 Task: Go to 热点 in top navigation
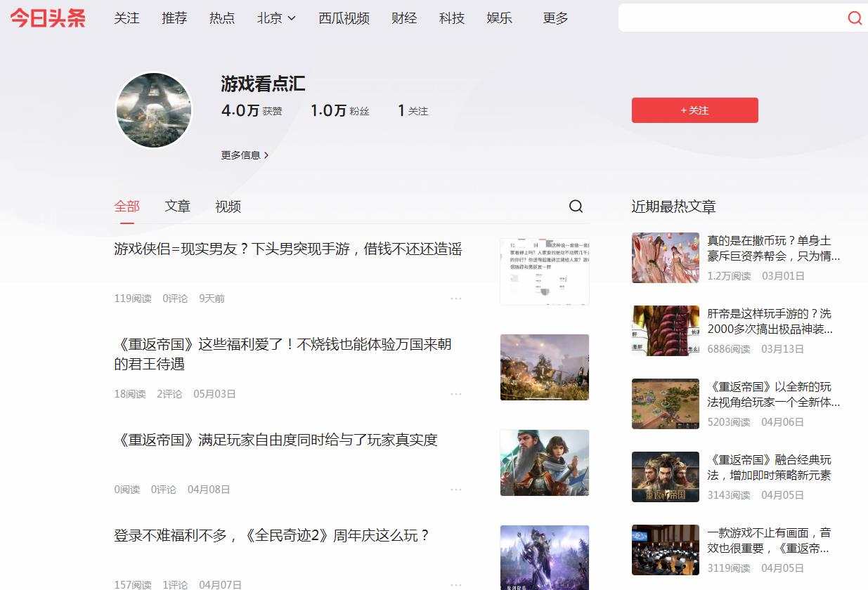pos(222,18)
